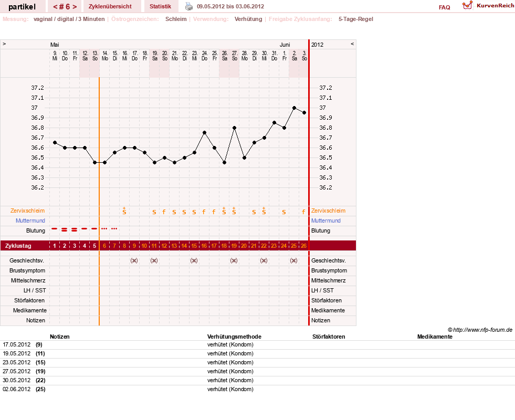Click S+ mucus symbol on cycle day 18

pyautogui.click(x=224, y=211)
